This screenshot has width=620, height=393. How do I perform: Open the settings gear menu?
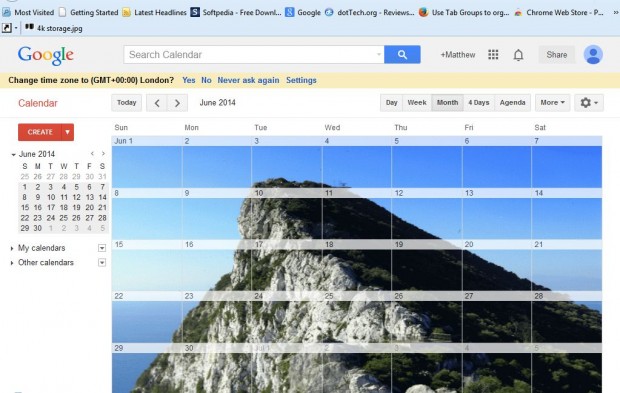click(x=589, y=103)
